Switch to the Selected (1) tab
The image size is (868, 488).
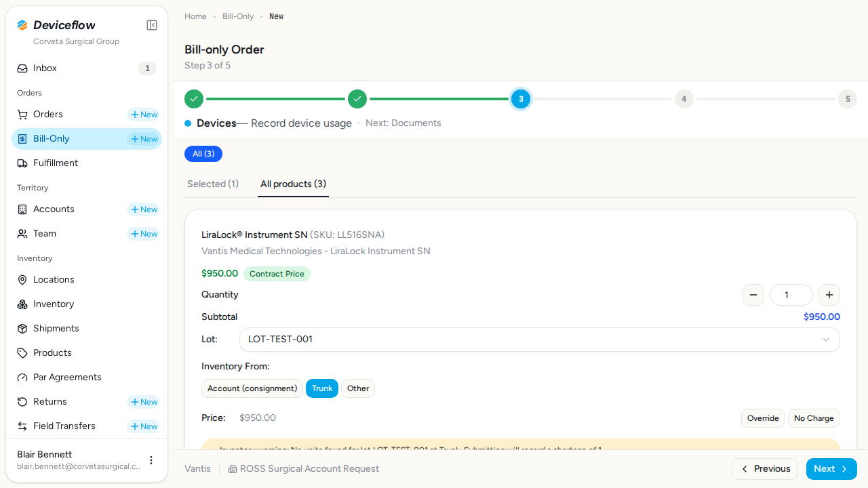(x=213, y=184)
